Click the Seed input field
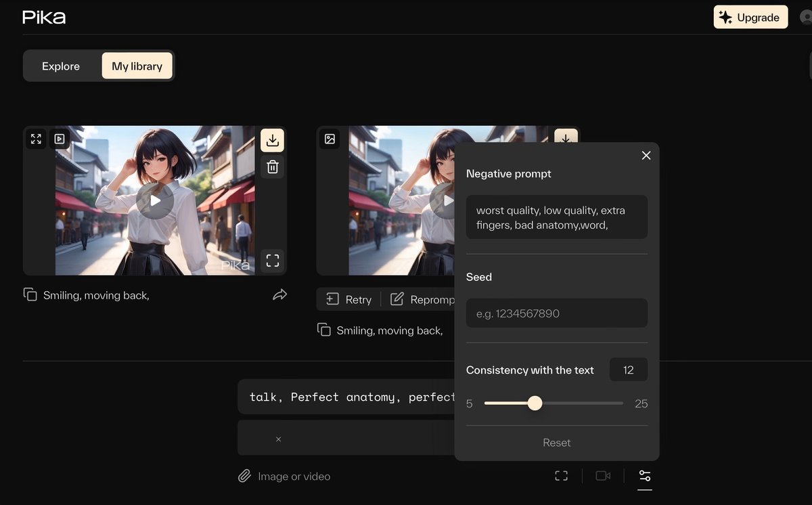Viewport: 812px width, 505px height. [556, 313]
